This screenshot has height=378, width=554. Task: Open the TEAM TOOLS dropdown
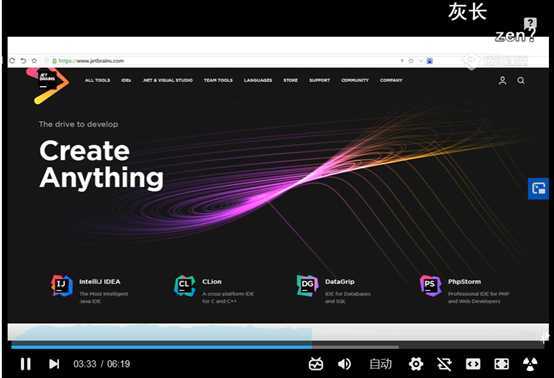(x=218, y=80)
